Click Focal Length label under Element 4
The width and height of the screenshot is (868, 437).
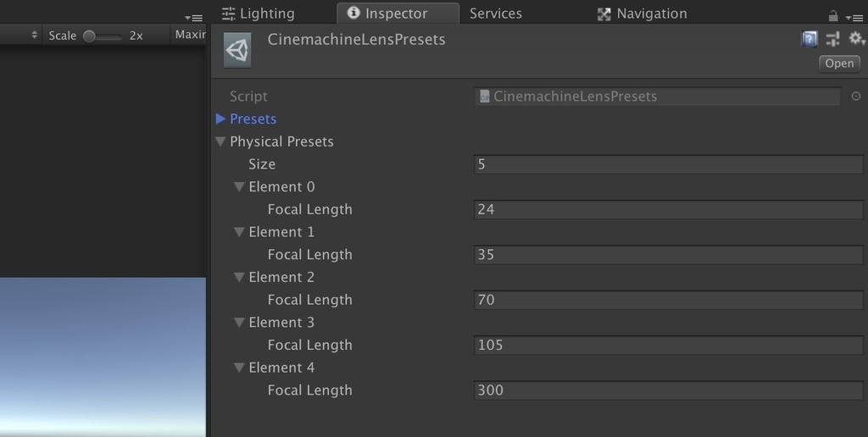(310, 390)
